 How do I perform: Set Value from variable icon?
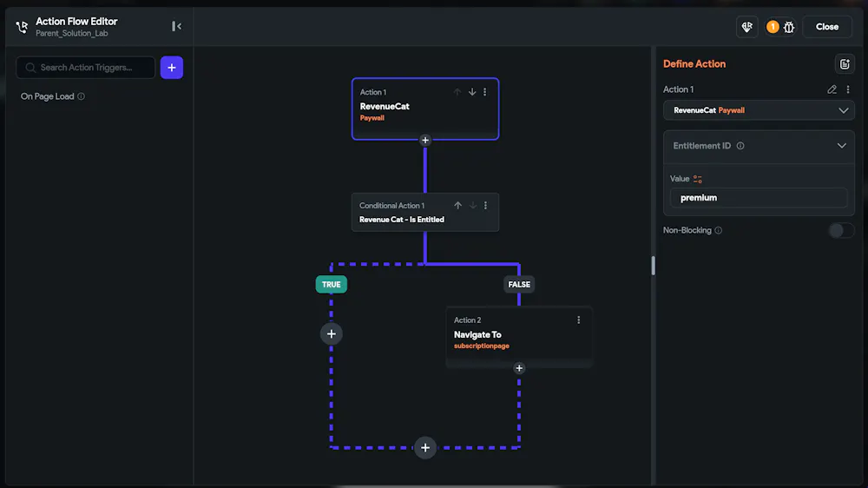(698, 179)
